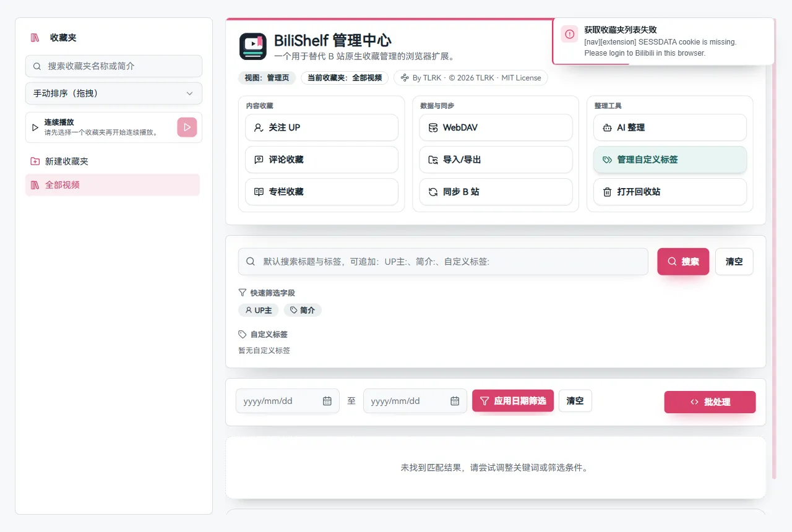Click 同步 B 站 sync button
This screenshot has width=792, height=532.
coord(496,192)
